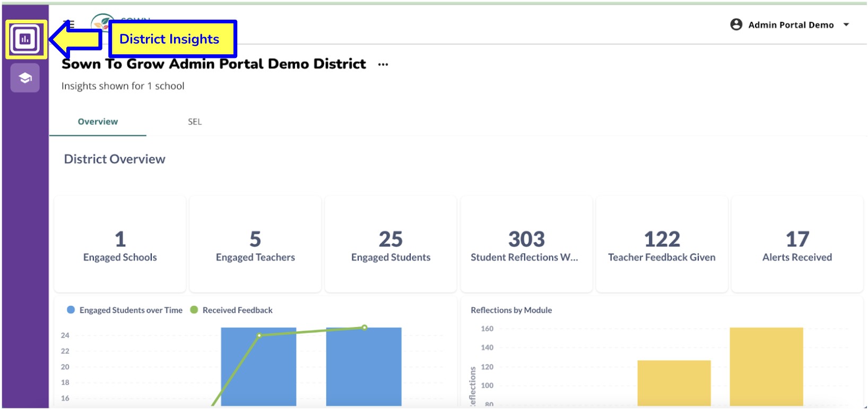Click the "140" axis label on reflections chart
The image size is (868, 410).
(x=487, y=347)
